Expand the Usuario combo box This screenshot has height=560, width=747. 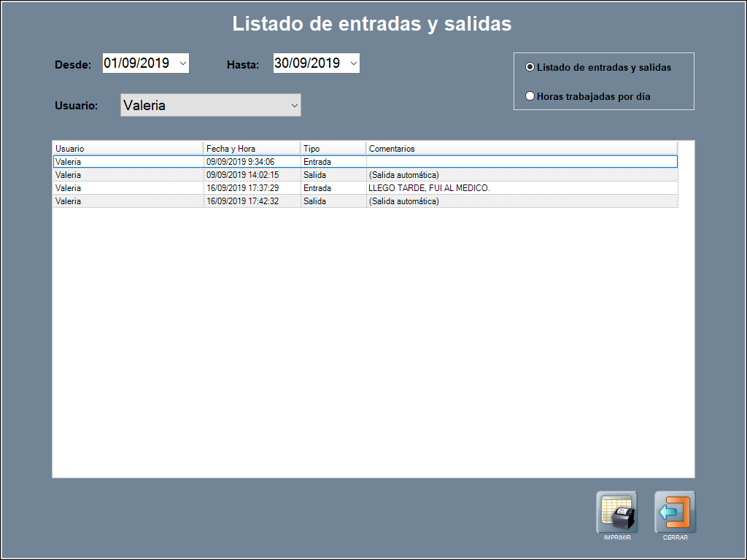point(294,106)
